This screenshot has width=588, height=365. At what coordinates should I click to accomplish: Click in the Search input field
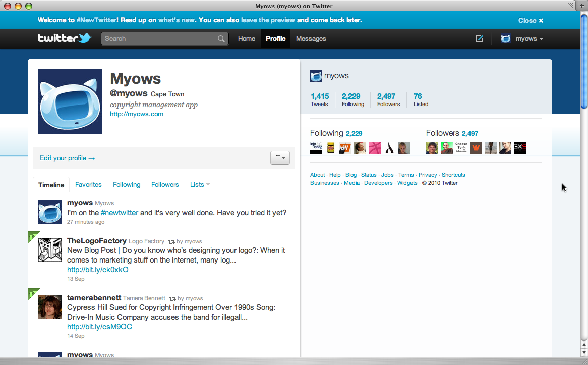coord(159,39)
